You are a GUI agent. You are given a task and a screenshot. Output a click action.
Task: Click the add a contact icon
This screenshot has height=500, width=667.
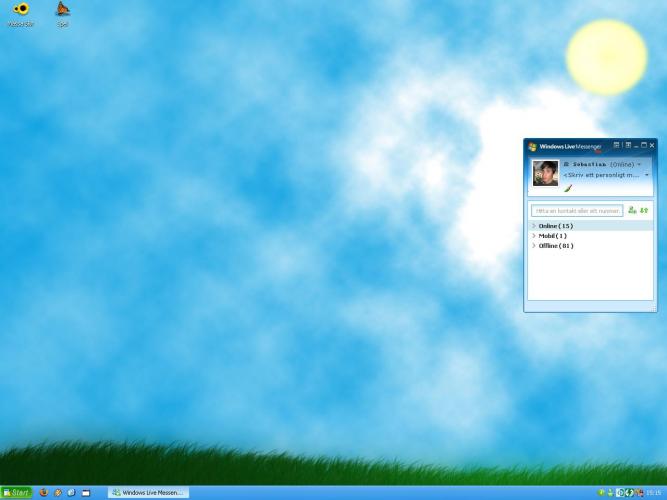(632, 210)
